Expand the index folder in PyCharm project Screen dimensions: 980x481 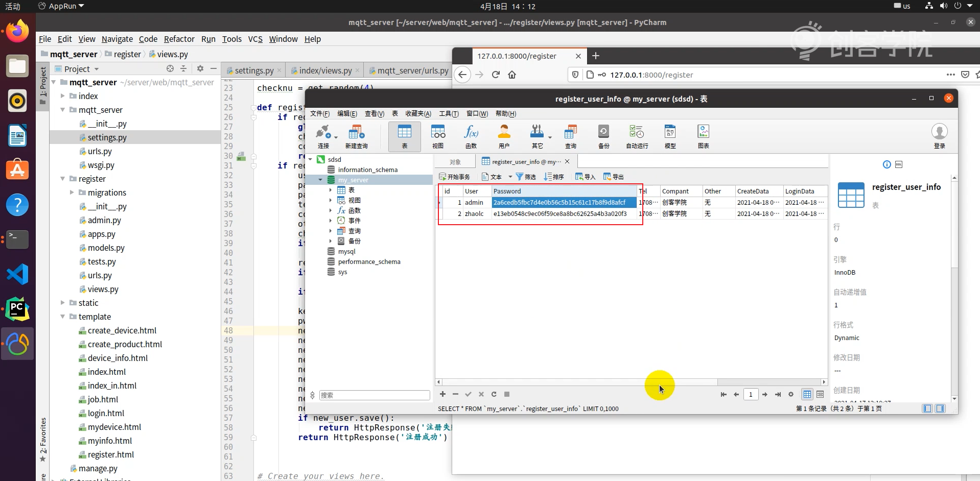[63, 96]
